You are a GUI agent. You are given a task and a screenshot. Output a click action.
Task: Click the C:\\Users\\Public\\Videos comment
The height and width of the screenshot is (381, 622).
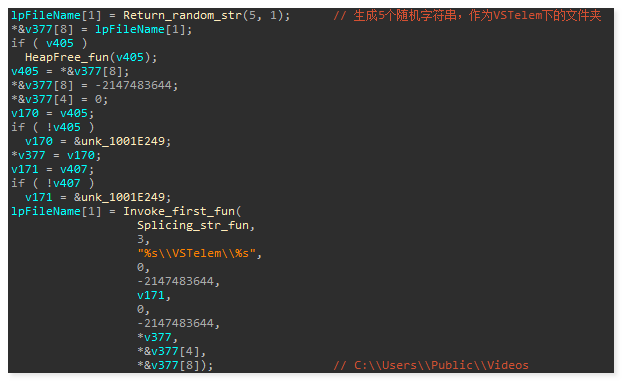coord(431,365)
